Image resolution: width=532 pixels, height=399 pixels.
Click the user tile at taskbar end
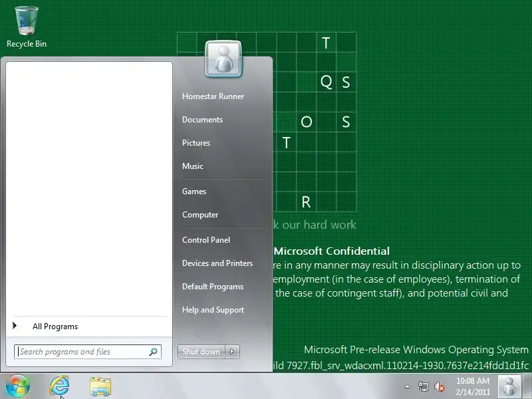[509, 386]
